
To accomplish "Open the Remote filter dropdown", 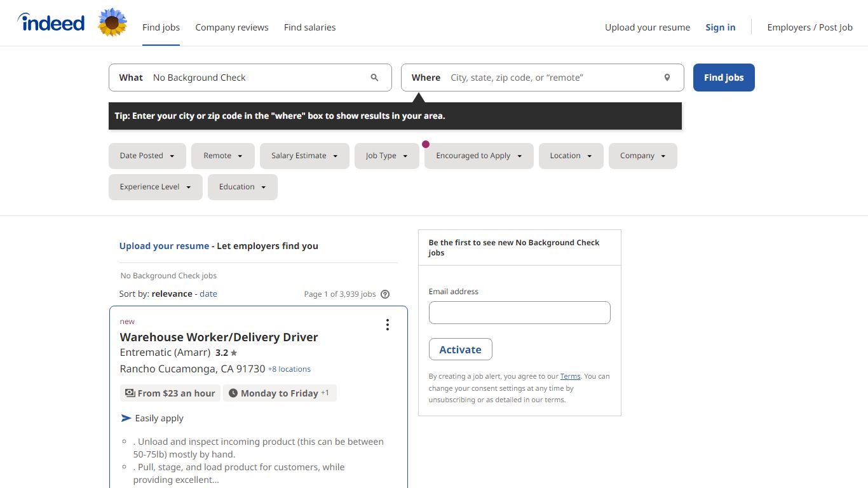I will coord(223,156).
